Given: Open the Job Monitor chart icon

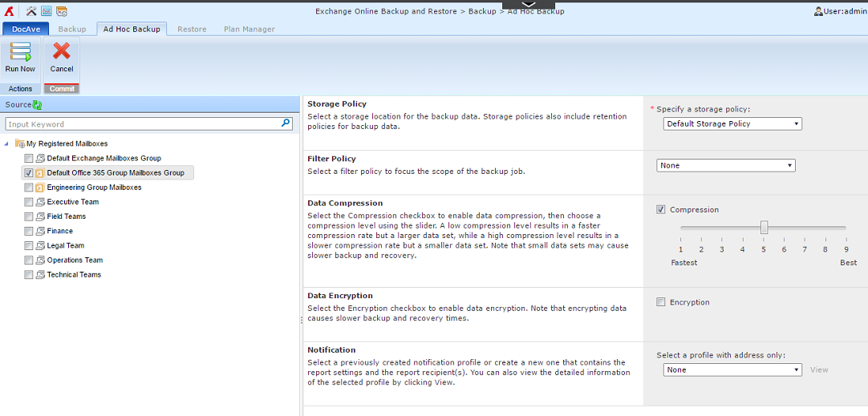Looking at the screenshot, I should 47,11.
